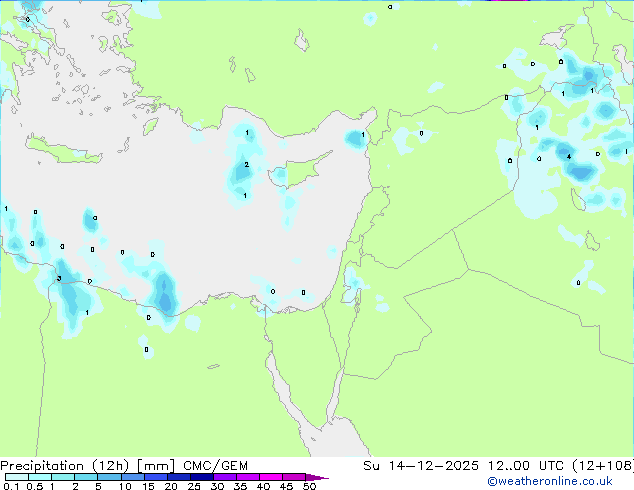
Task: Select the 'Precipitation (12h) [mm]' title text
Action: point(87,466)
